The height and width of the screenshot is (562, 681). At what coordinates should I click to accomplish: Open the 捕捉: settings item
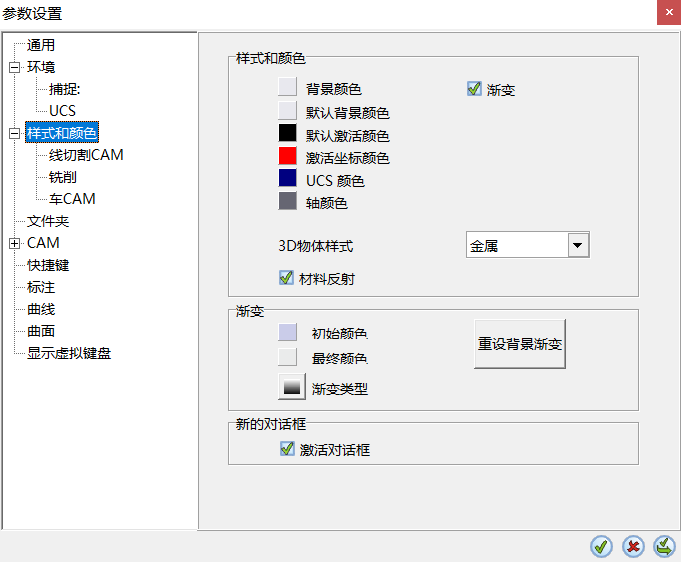coord(65,89)
